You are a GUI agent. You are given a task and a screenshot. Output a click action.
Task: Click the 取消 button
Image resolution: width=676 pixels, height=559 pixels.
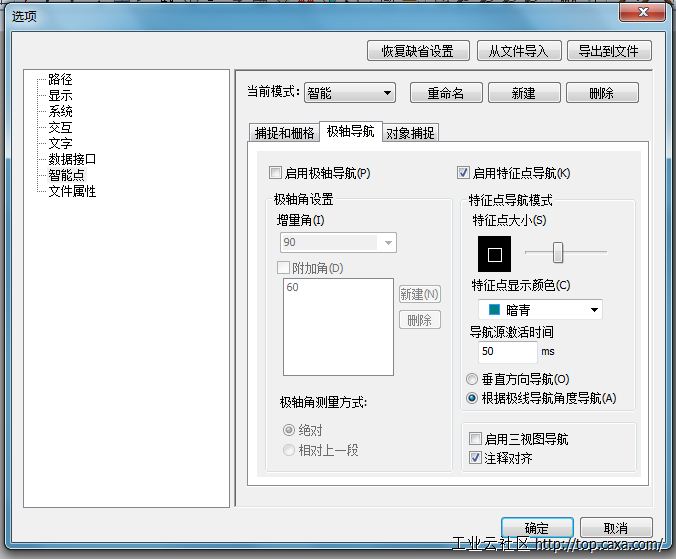[616, 528]
